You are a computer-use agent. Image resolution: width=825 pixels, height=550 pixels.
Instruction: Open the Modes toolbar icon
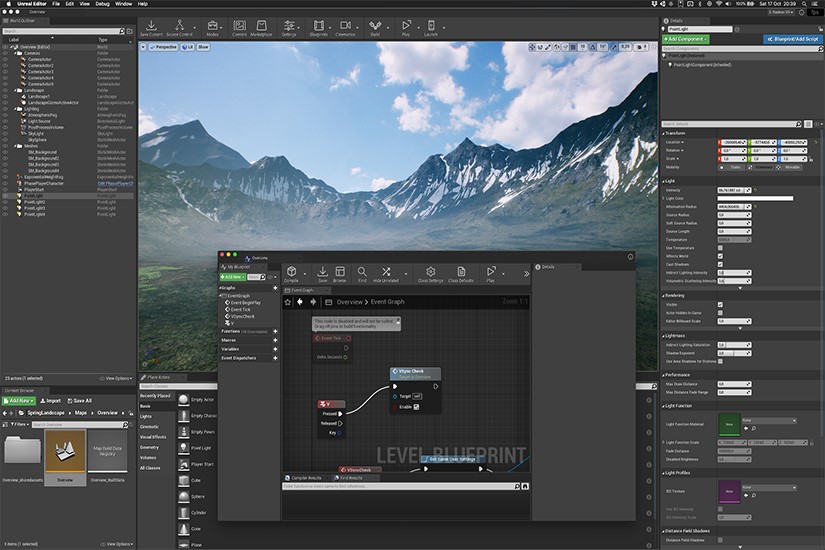[213, 28]
